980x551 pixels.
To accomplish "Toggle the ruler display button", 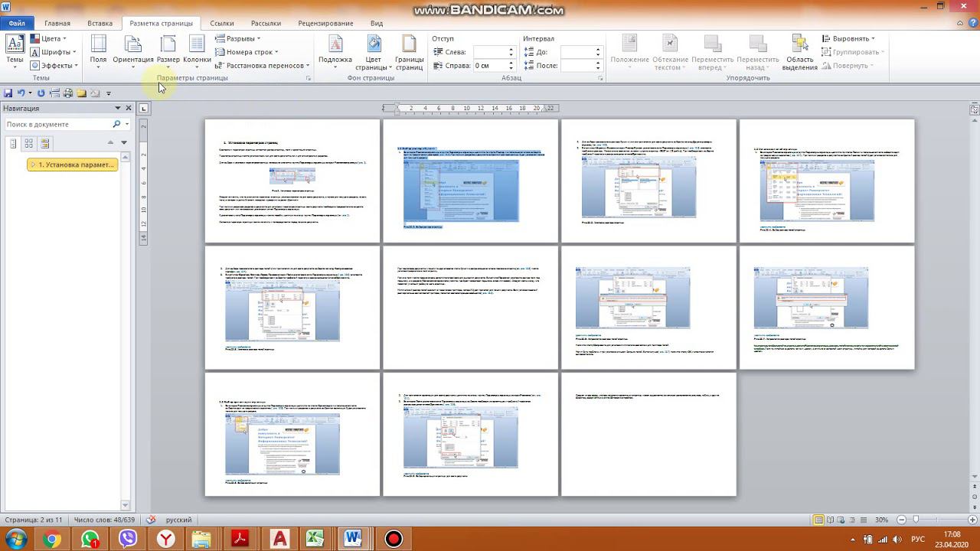I will [974, 109].
